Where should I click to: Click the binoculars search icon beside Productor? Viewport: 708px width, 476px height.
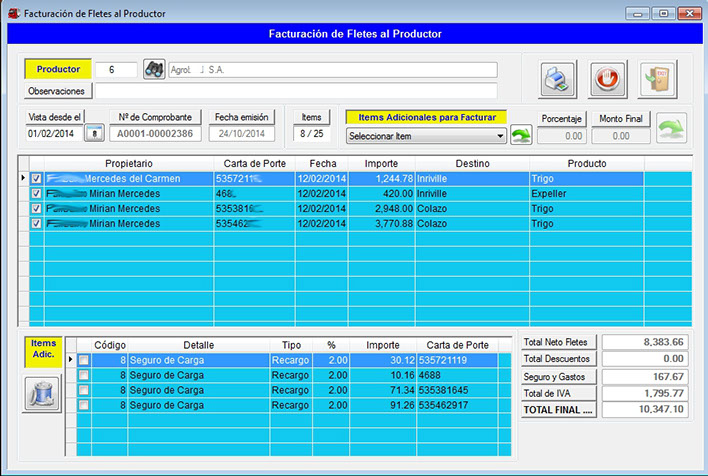(154, 69)
